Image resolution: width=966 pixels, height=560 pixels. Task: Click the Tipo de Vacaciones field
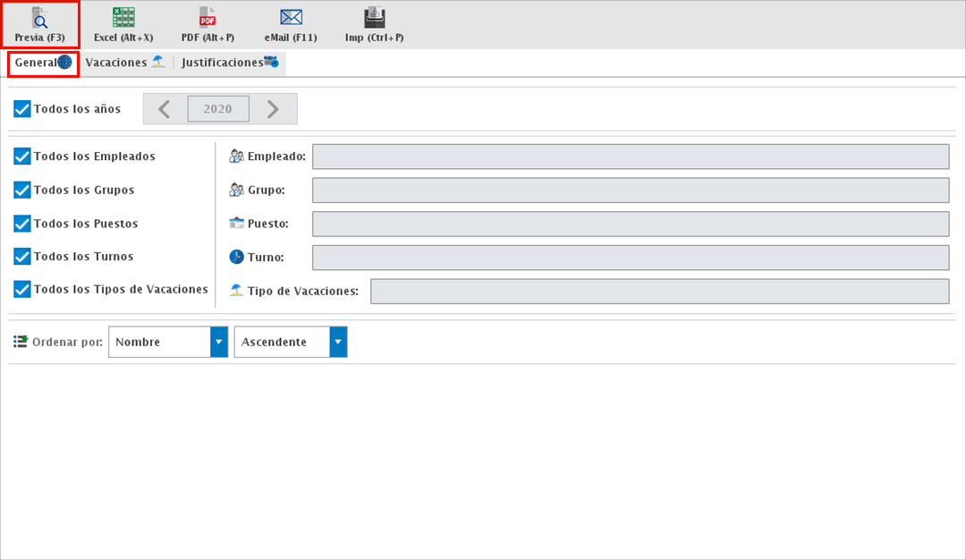[x=659, y=292]
